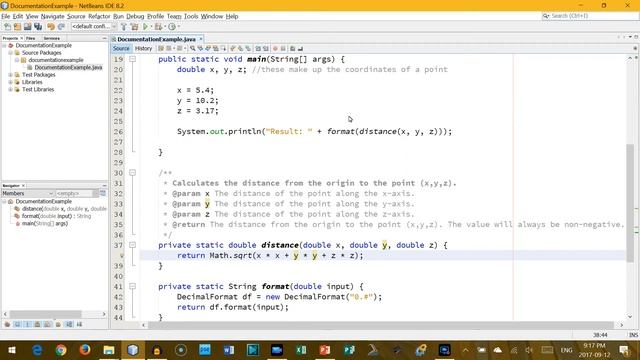Image resolution: width=640 pixels, height=360 pixels.
Task: Click the Redo toolbar icon
Action: point(61,27)
